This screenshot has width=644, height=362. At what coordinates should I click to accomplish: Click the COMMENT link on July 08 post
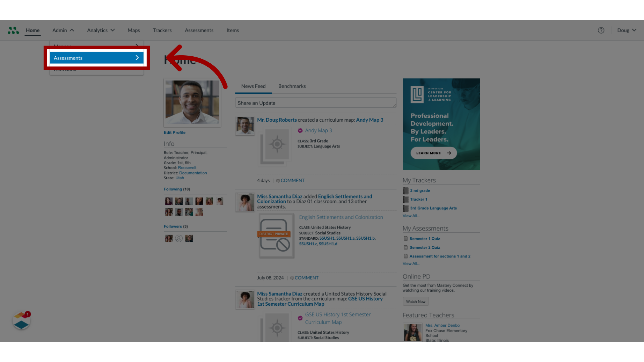click(x=307, y=278)
